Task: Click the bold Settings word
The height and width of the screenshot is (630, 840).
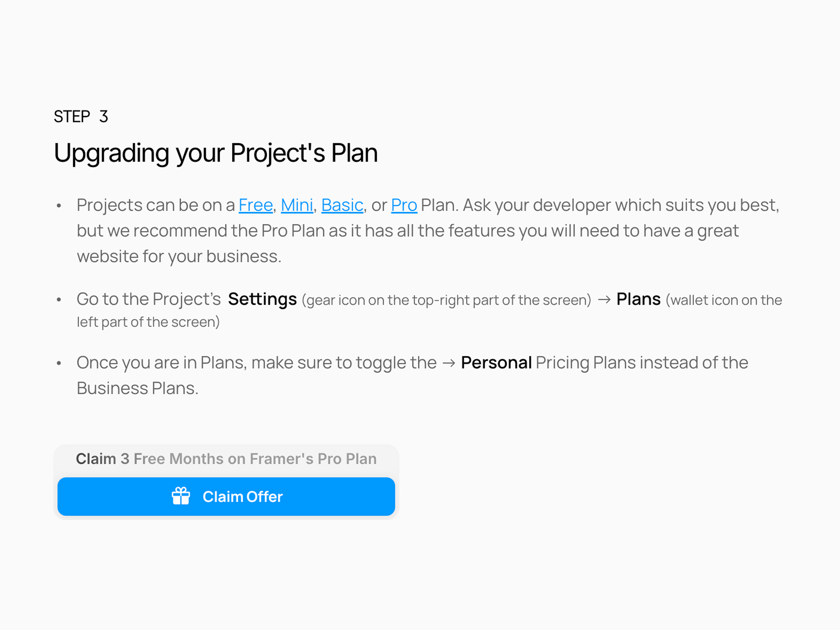Action: coord(262,299)
